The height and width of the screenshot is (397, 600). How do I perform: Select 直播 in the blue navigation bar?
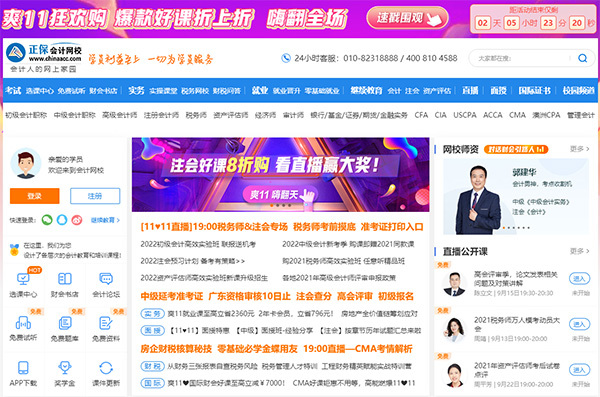coord(470,91)
